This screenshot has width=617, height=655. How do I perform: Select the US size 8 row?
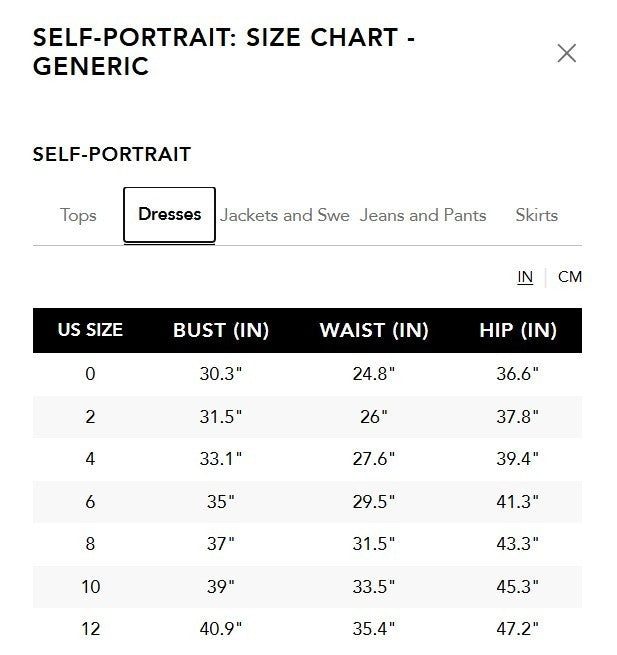90,544
